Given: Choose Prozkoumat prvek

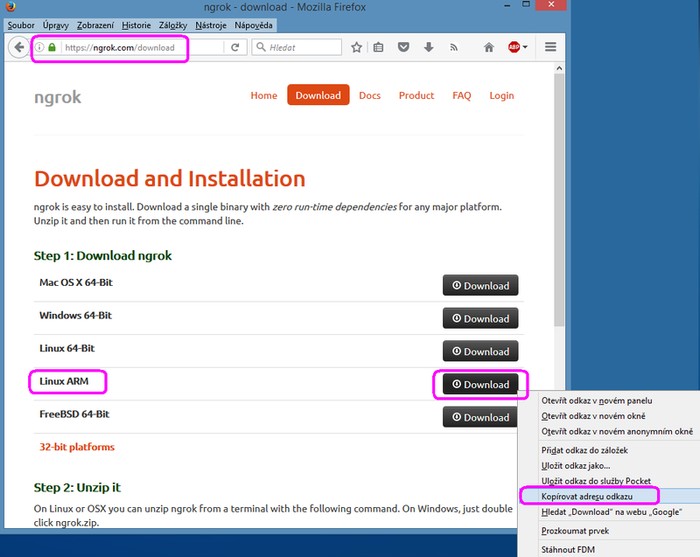Looking at the screenshot, I should tap(609, 531).
